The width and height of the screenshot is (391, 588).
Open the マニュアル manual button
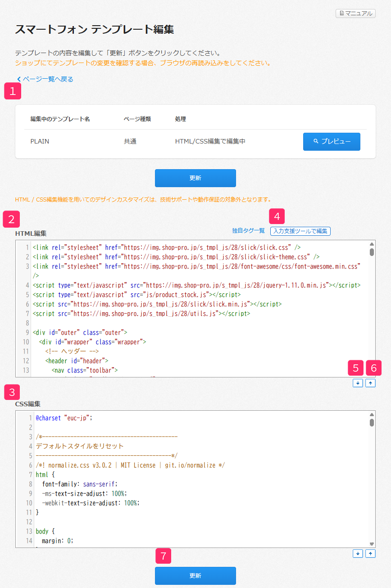tap(355, 13)
